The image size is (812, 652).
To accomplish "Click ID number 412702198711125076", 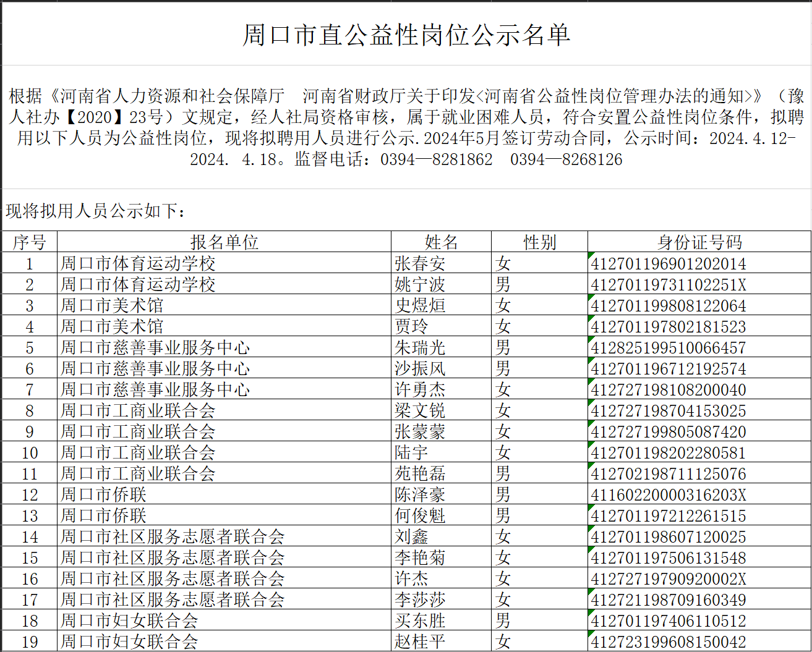I will pyautogui.click(x=669, y=474).
